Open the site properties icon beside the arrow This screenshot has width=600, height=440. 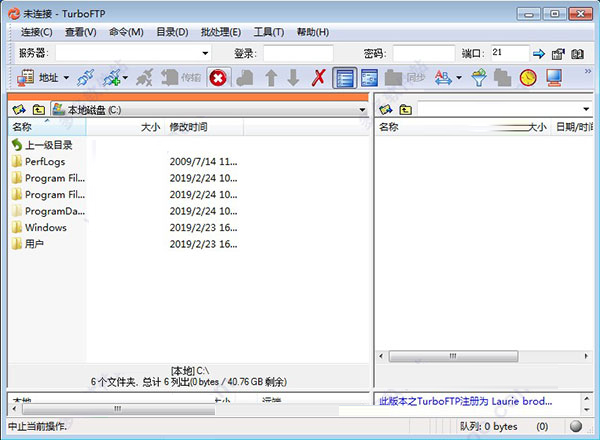(x=558, y=54)
